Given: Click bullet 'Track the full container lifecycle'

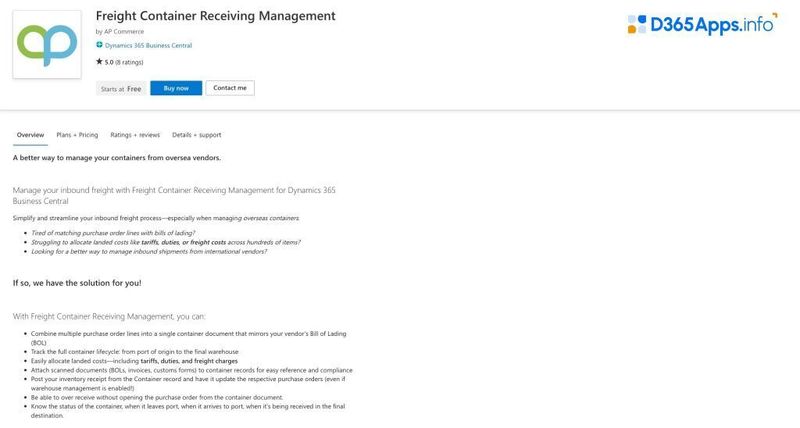Looking at the screenshot, I should (x=135, y=352).
